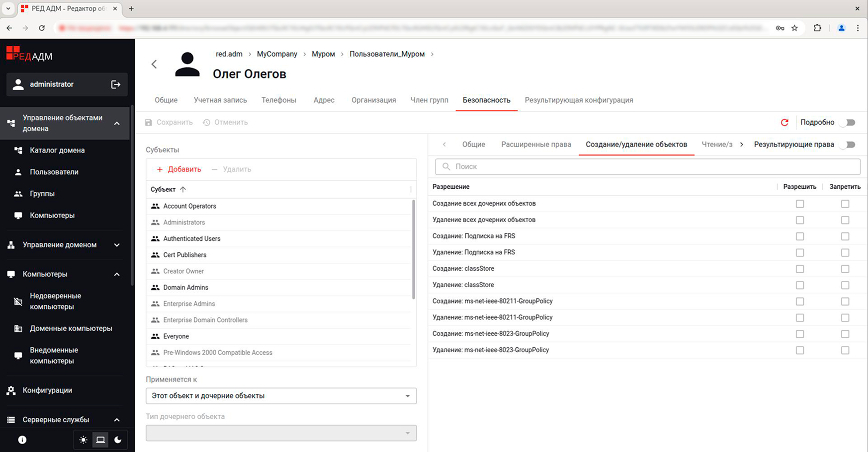
Task: Collapse Управление объектами домена section
Action: 117,123
